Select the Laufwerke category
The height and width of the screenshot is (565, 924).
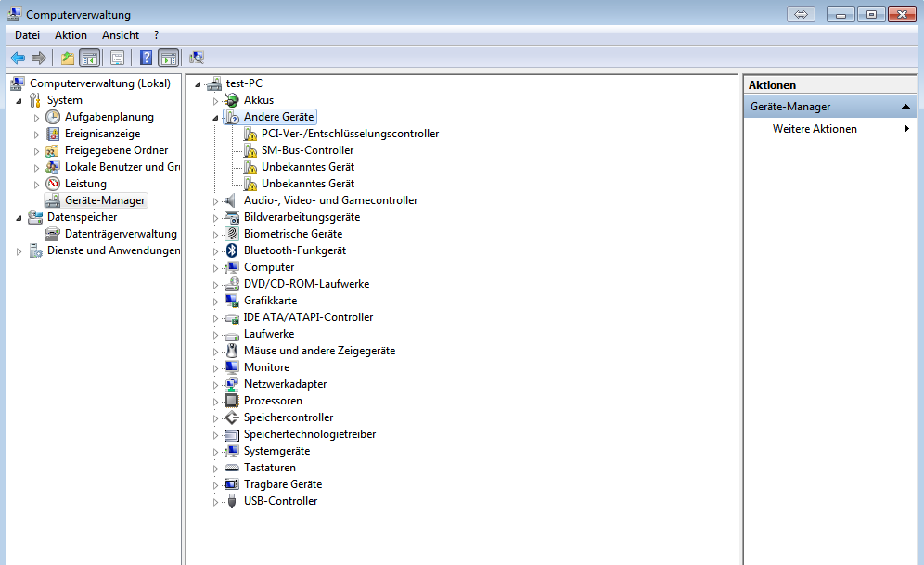(269, 334)
